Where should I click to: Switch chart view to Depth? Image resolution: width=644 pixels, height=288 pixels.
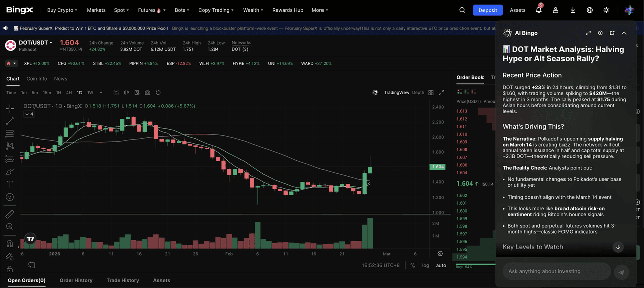pyautogui.click(x=418, y=93)
